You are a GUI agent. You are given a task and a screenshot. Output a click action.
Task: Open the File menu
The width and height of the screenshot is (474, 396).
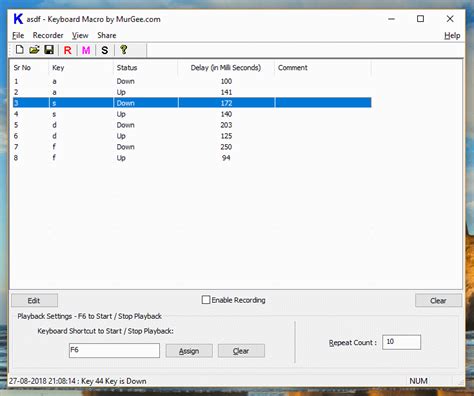(x=18, y=35)
